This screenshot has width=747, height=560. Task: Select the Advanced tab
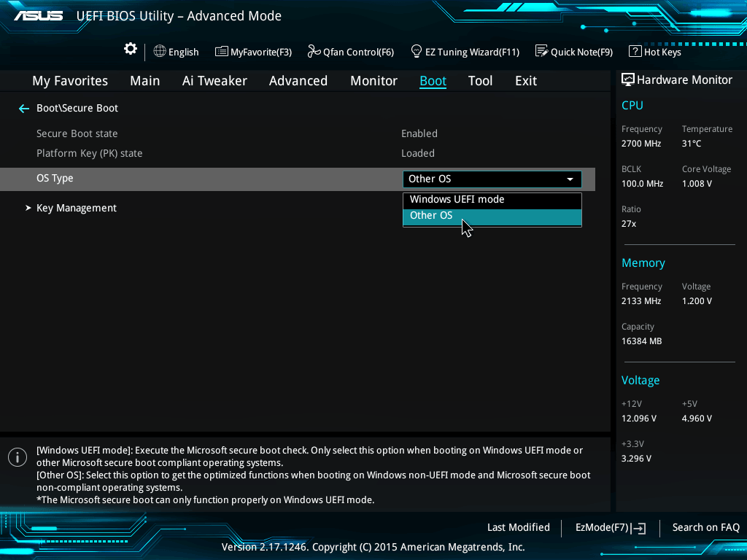(298, 81)
